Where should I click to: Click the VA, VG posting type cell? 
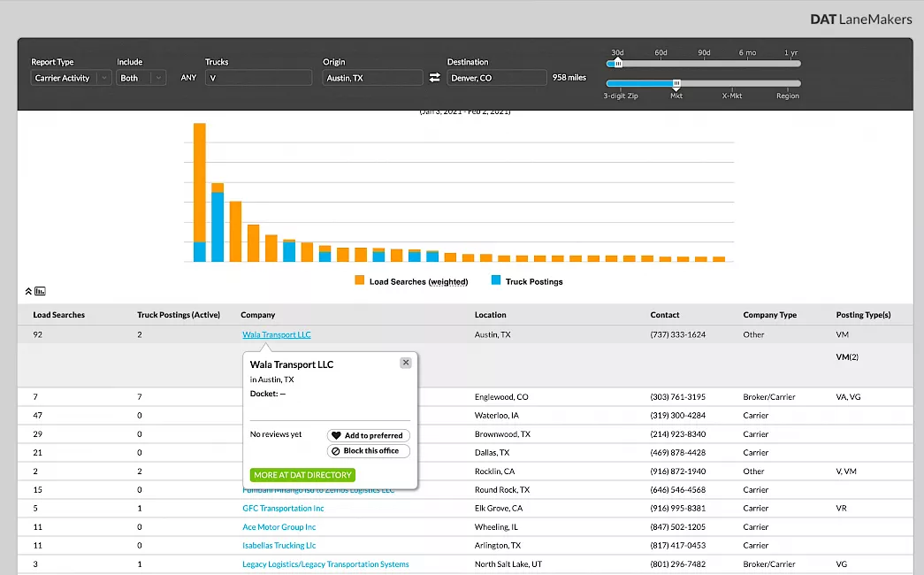click(x=848, y=397)
